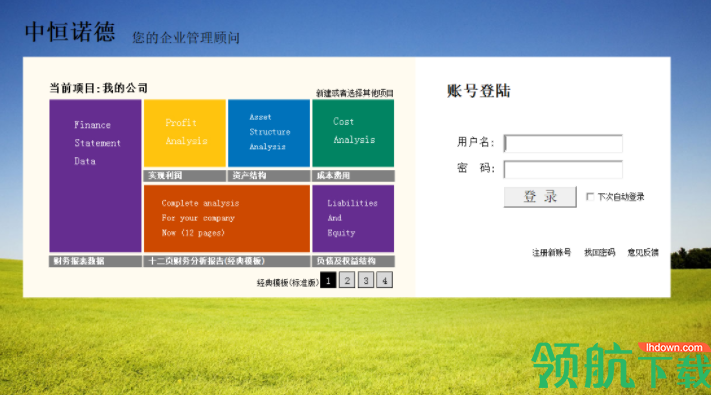Click the 当前项目:我的公司 heading
This screenshot has width=711, height=395.
(98, 88)
